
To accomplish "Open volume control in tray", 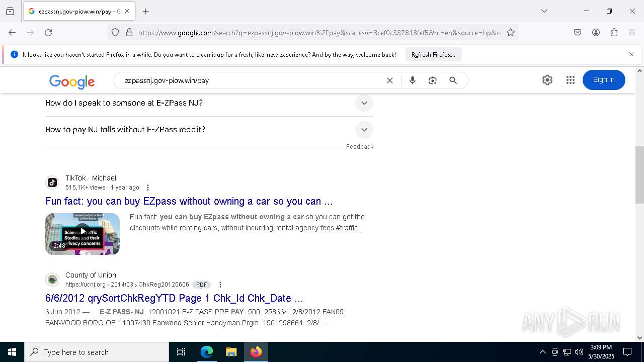I will click(579, 352).
